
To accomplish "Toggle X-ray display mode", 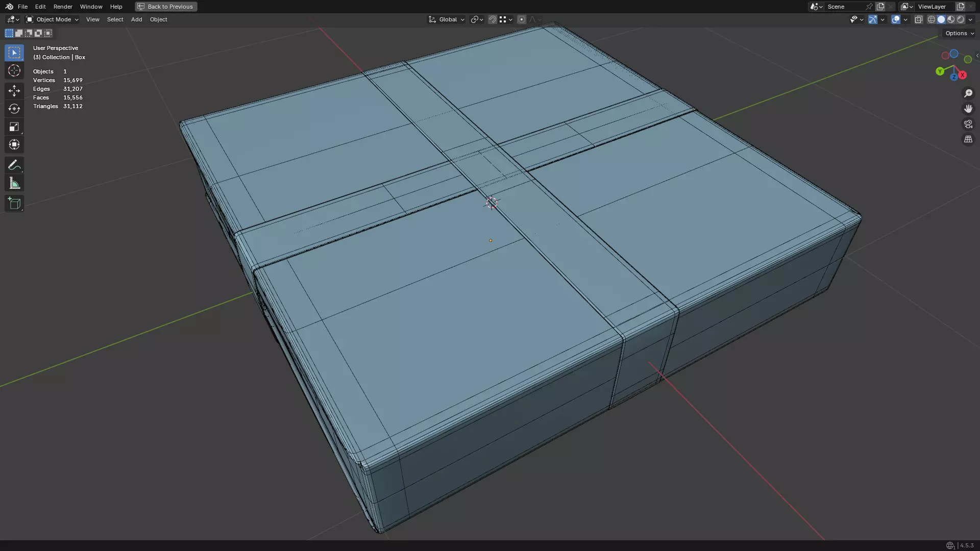I will 918,19.
